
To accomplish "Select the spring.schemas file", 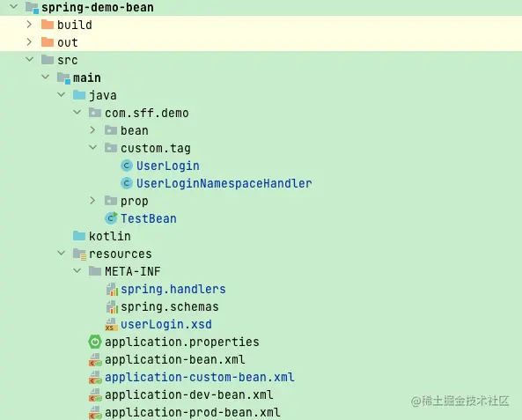I will tap(169, 306).
